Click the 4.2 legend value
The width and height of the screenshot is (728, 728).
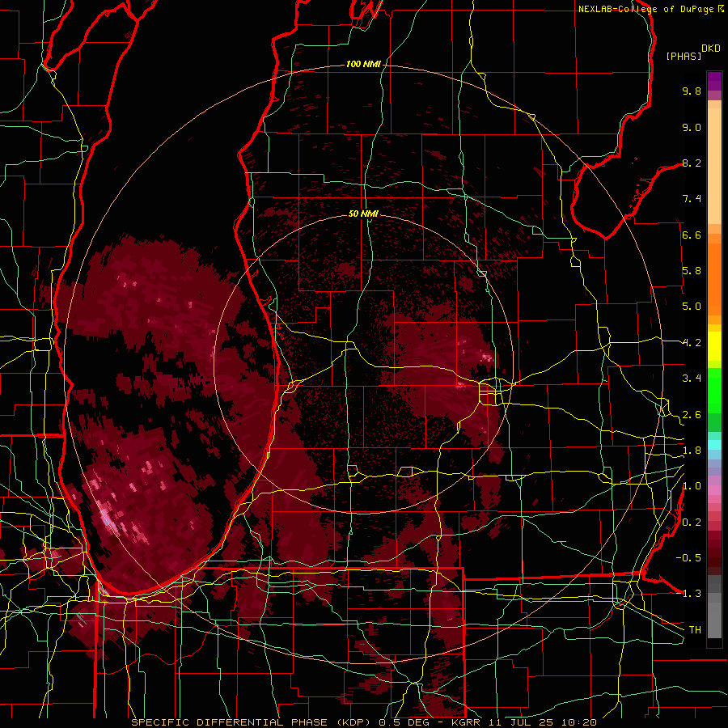click(692, 343)
